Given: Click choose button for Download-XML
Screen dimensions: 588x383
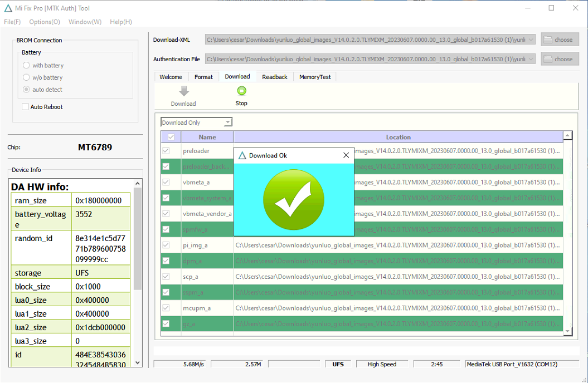Looking at the screenshot, I should click(560, 40).
